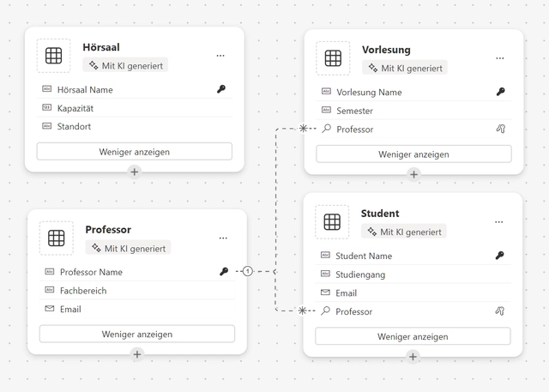Add column using plus below Hörsaal table
Image resolution: width=549 pixels, height=392 pixels.
135,172
